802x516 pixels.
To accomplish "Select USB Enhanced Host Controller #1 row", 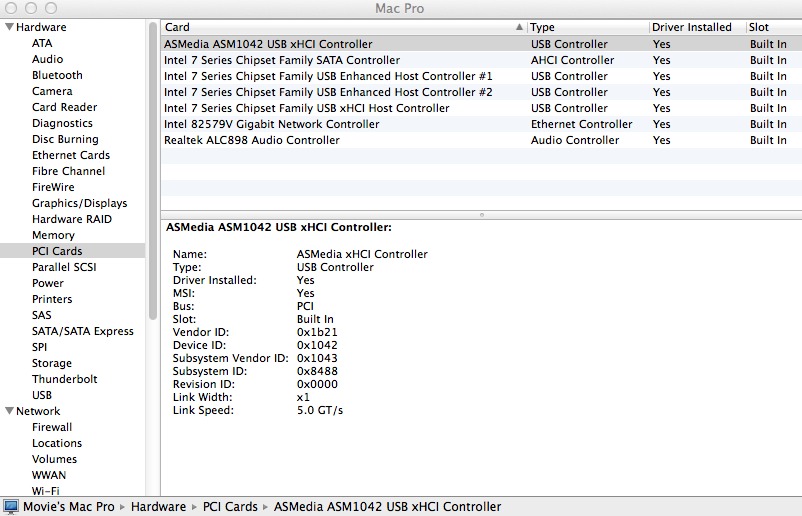I will [481, 76].
